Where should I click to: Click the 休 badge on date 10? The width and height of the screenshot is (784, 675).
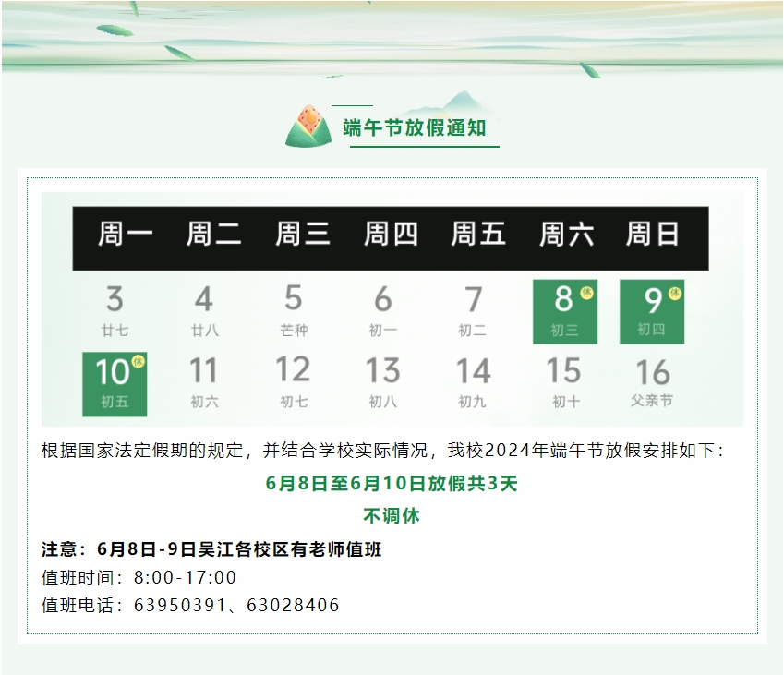(138, 360)
